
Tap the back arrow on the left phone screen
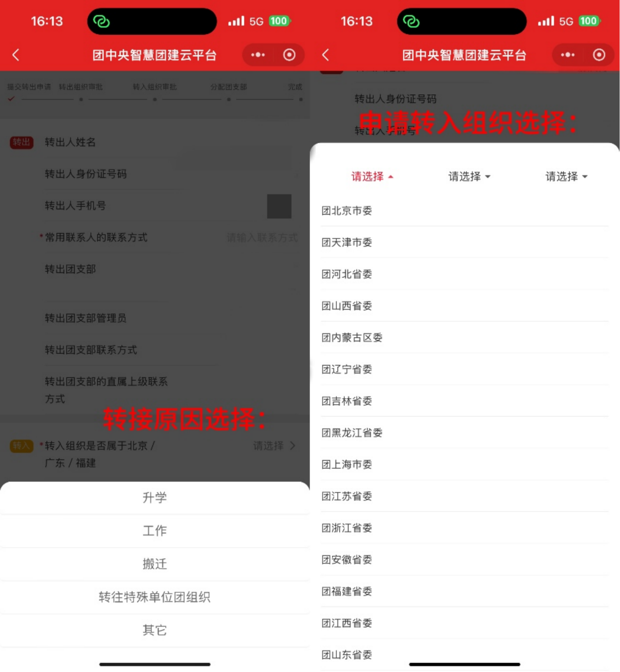coord(16,55)
